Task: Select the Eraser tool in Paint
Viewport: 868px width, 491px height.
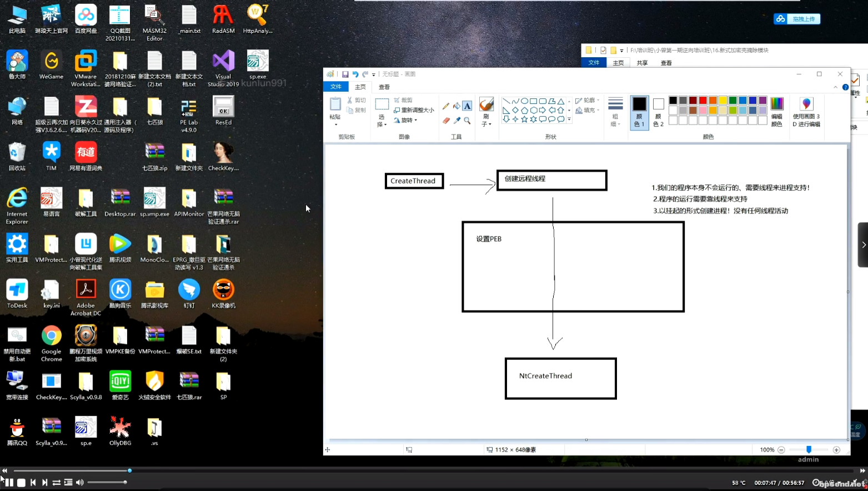Action: click(x=446, y=120)
